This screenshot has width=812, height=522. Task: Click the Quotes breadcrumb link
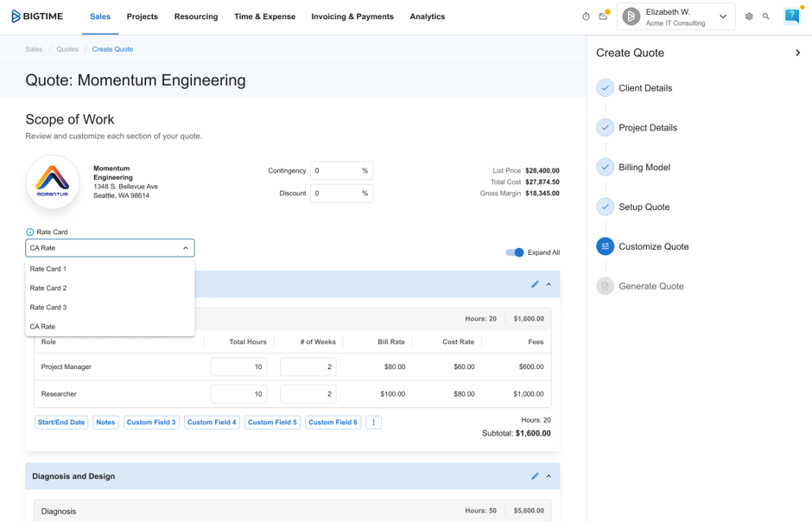click(67, 49)
